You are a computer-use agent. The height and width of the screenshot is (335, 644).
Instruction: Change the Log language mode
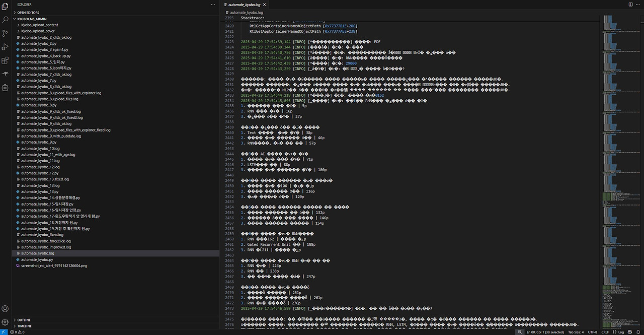pos(618,332)
